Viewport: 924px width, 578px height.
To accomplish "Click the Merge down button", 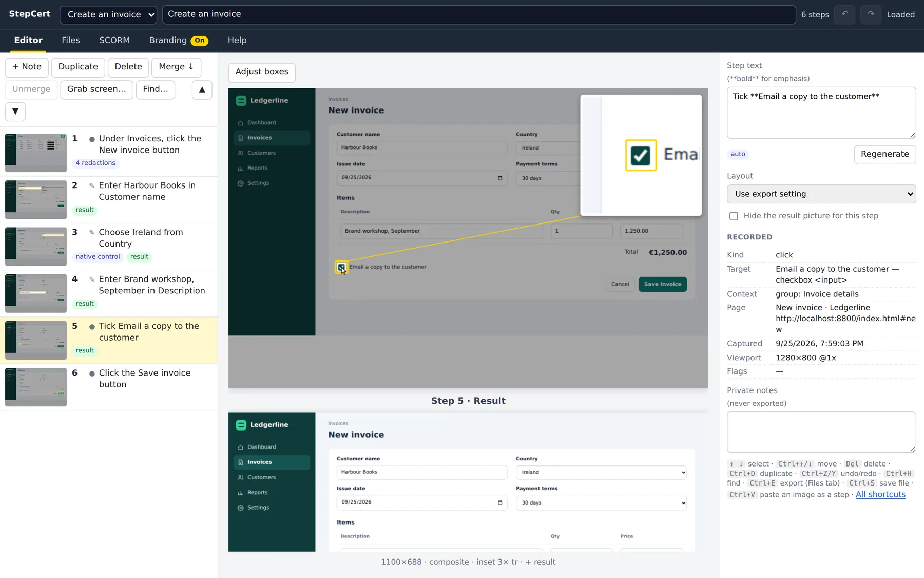I will (x=176, y=67).
